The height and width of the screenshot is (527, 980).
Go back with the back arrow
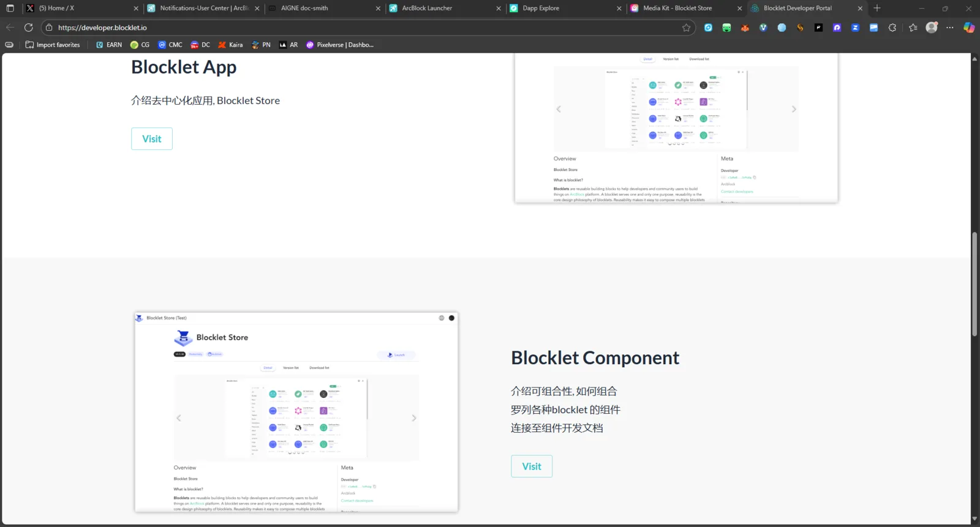click(x=10, y=28)
